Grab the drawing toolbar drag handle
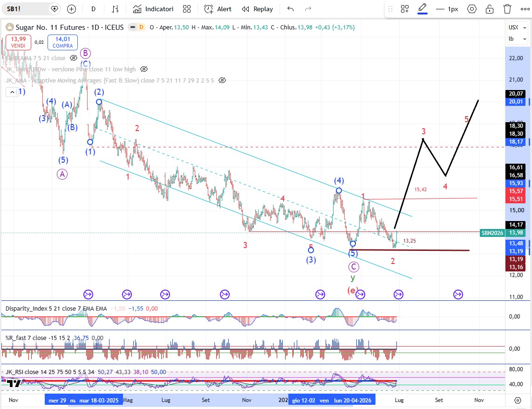Viewport: 532px width, 409px height. click(x=390, y=9)
